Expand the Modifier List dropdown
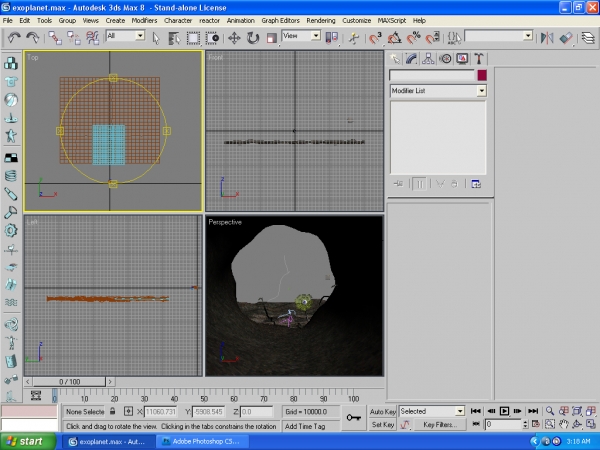600x450 pixels. [481, 91]
